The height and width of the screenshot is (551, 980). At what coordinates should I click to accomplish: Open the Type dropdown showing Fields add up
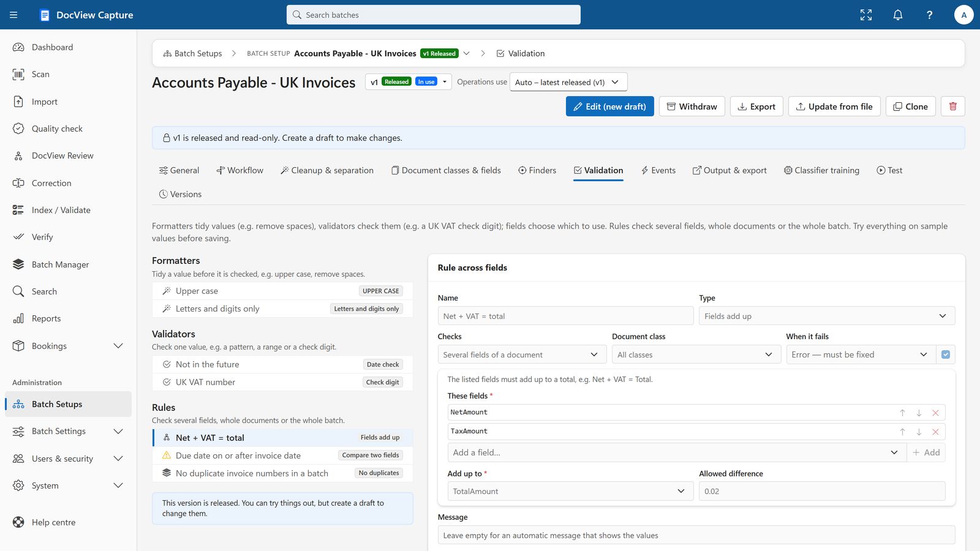tap(826, 316)
